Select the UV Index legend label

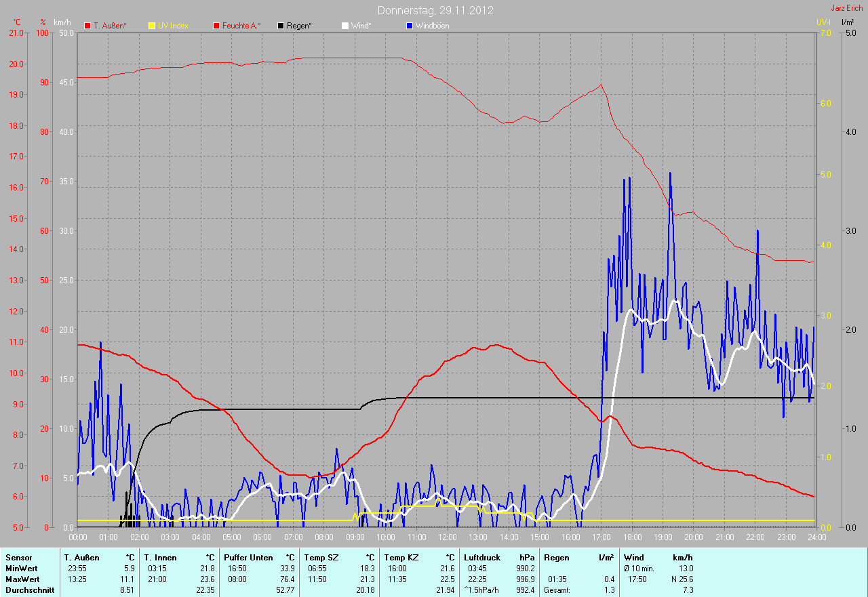click(173, 26)
